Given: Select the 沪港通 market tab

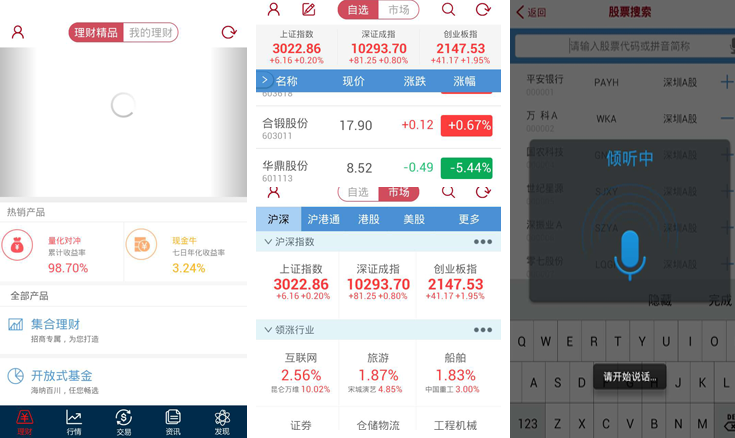Looking at the screenshot, I should [x=323, y=219].
